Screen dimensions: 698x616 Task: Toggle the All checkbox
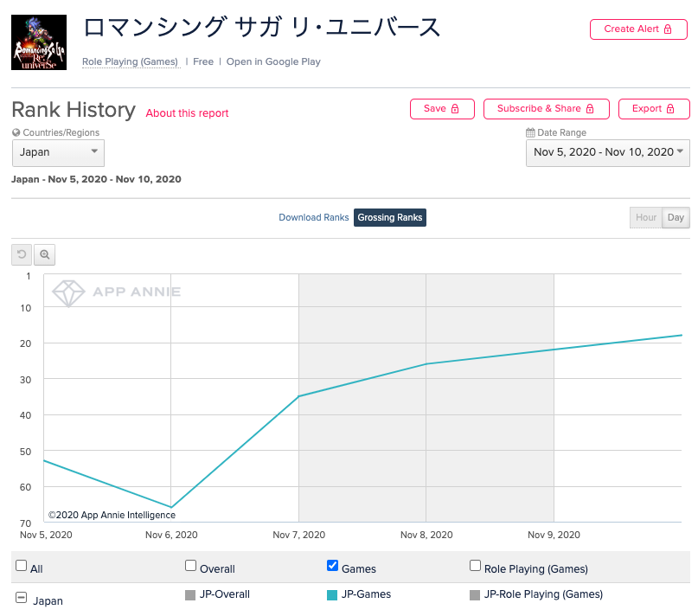point(21,566)
